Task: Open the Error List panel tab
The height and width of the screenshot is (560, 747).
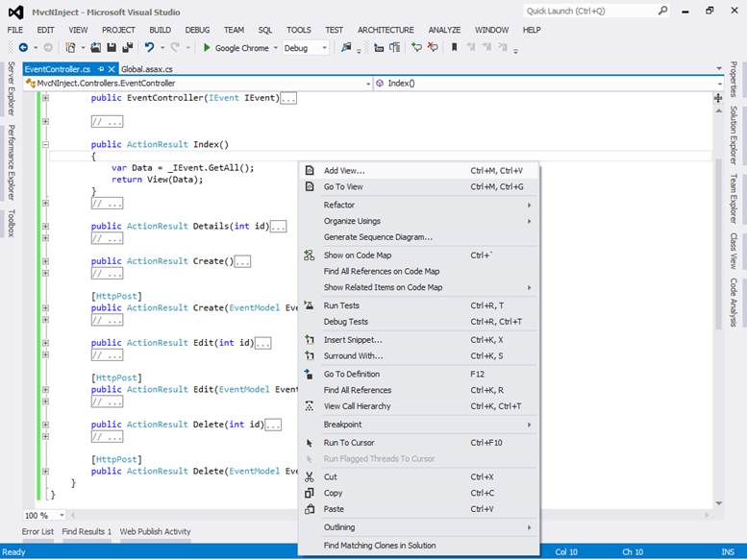Action: point(37,531)
